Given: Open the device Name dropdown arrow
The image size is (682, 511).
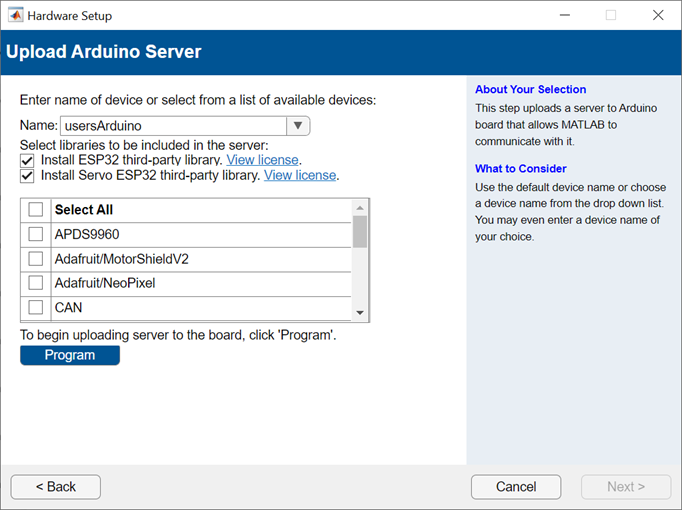Looking at the screenshot, I should [x=298, y=126].
